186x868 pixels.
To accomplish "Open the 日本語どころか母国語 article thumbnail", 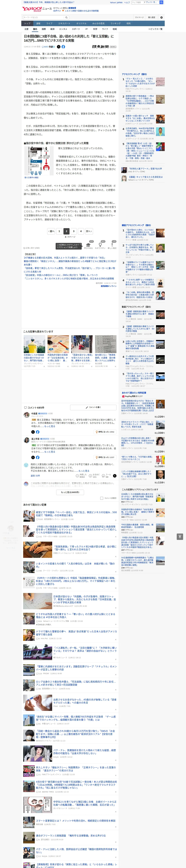I will coord(34,344).
